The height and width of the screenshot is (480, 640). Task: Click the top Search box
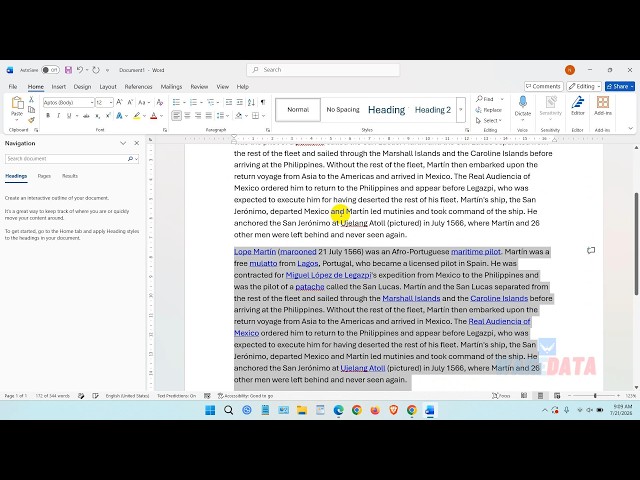tap(323, 70)
